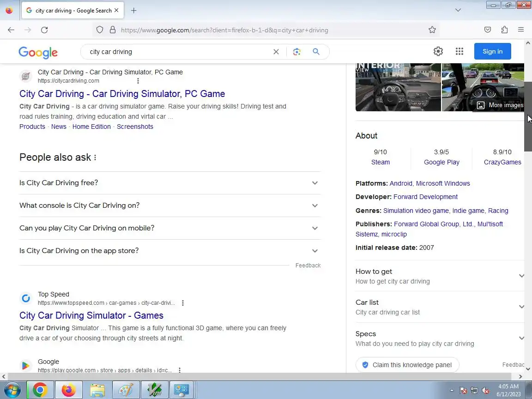Open more options for Top Speed result
The image size is (532, 399).
tap(182, 303)
